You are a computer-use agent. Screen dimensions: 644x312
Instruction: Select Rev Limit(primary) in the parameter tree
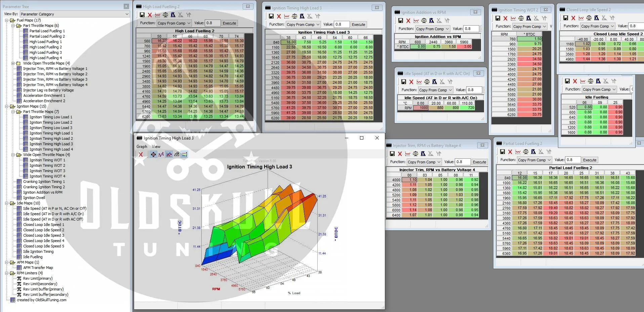[38, 278]
